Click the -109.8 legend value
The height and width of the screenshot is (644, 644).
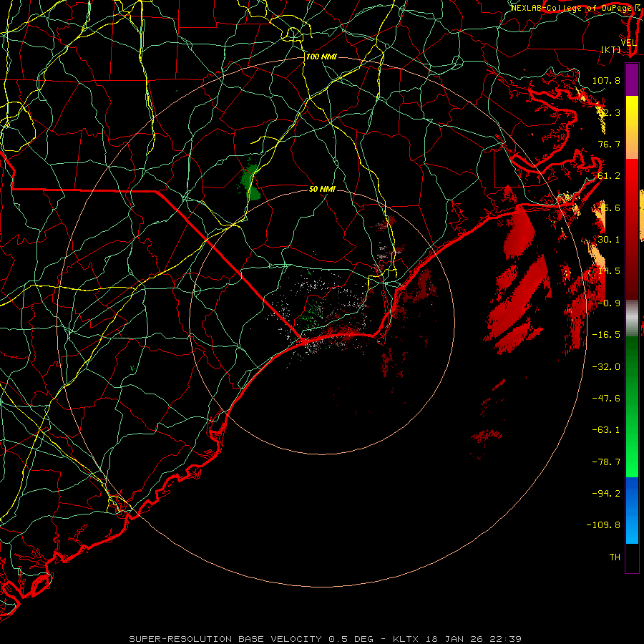604,525
